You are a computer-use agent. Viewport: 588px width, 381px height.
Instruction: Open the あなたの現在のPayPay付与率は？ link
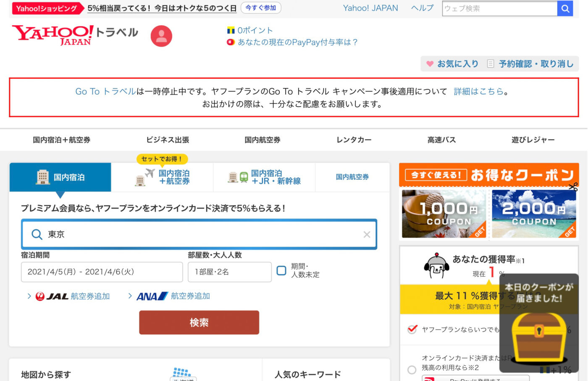click(x=298, y=42)
